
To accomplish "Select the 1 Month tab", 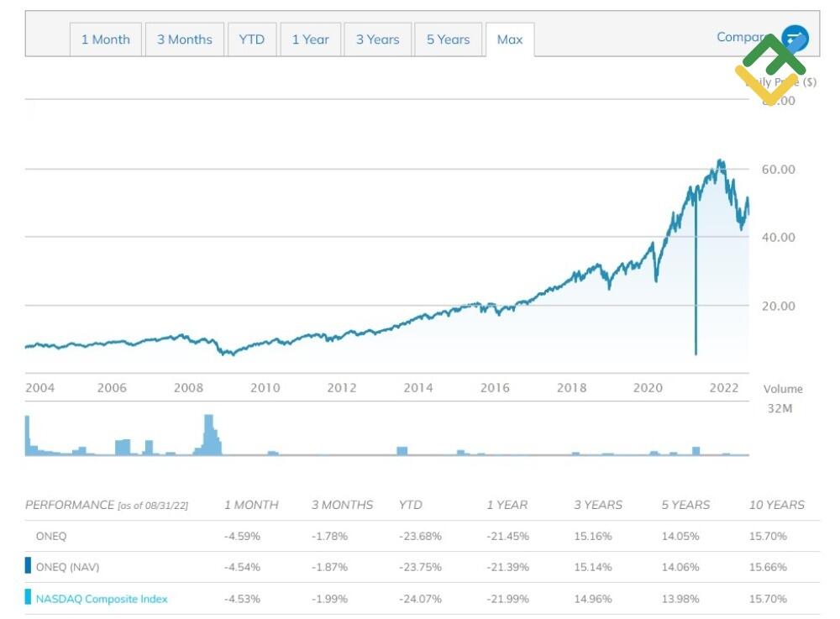I will coord(105,39).
